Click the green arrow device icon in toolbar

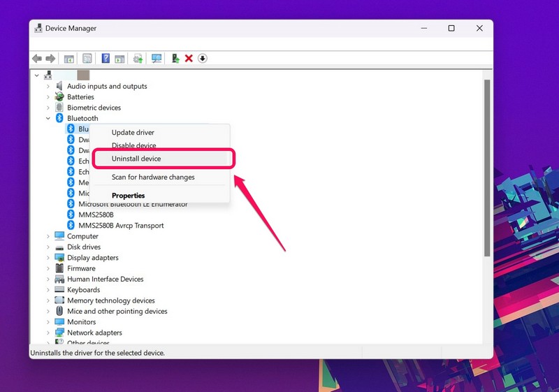pyautogui.click(x=175, y=59)
